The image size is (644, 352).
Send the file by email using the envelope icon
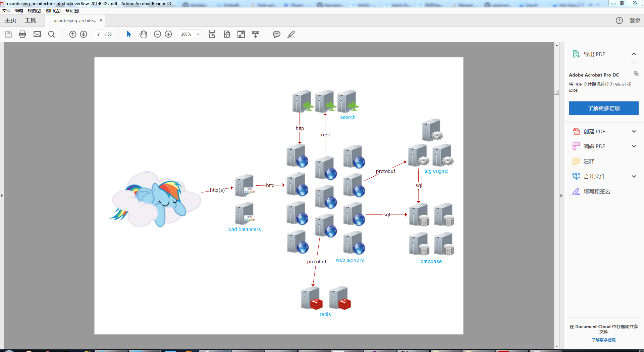tap(37, 34)
